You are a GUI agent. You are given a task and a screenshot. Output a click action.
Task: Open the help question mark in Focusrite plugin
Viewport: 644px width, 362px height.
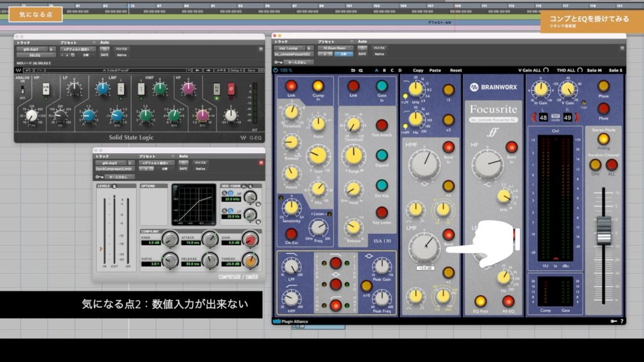coord(622,321)
